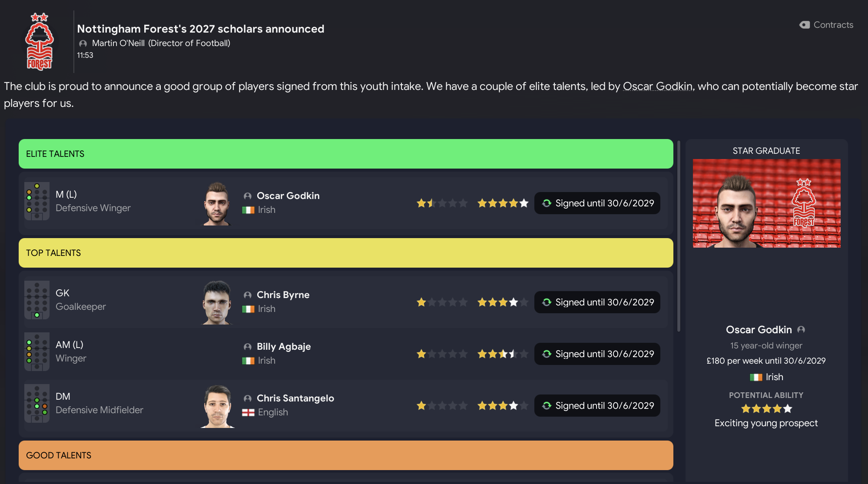Click person icon next to Martin O'Neill
The height and width of the screenshot is (484, 868).
[x=83, y=43]
